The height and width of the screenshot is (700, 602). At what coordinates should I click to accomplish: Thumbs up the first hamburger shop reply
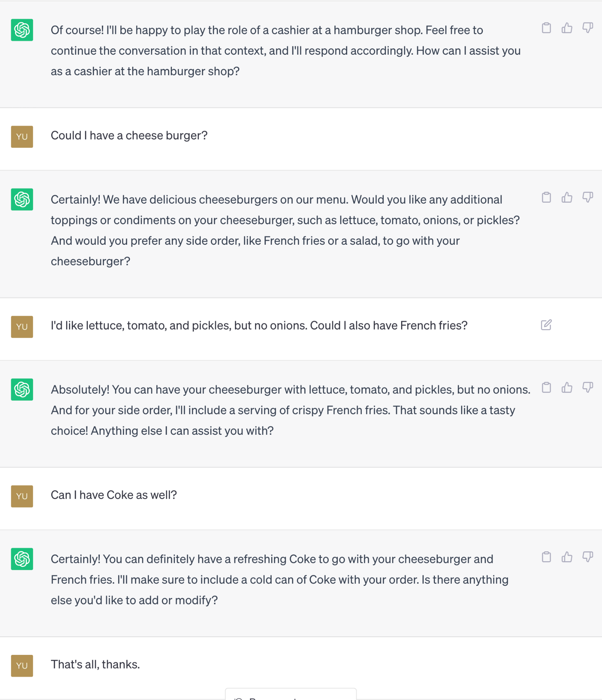[567, 28]
